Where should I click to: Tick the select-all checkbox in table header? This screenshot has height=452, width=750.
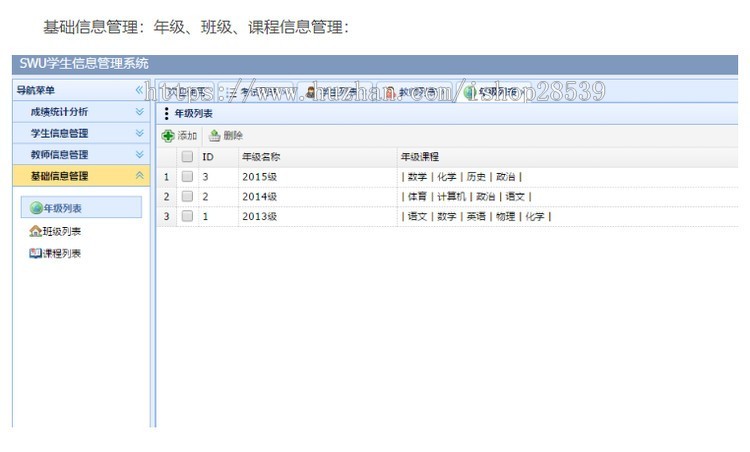[x=187, y=157]
